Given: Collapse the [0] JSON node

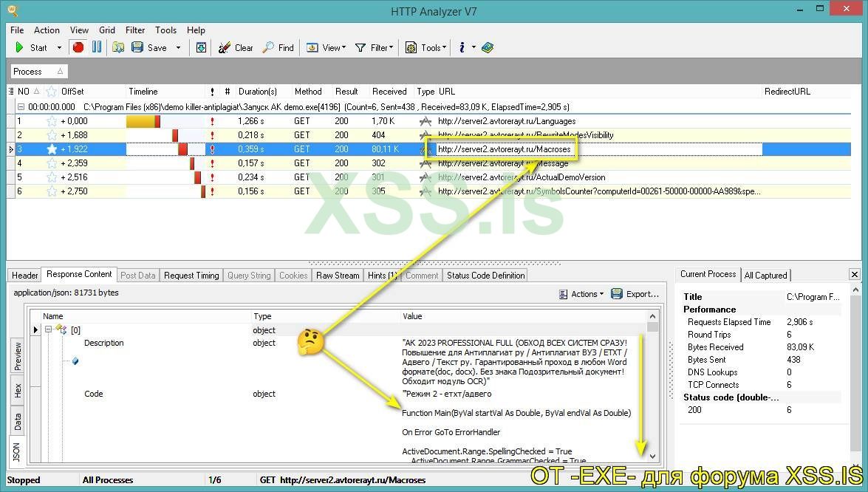Looking at the screenshot, I should (48, 329).
